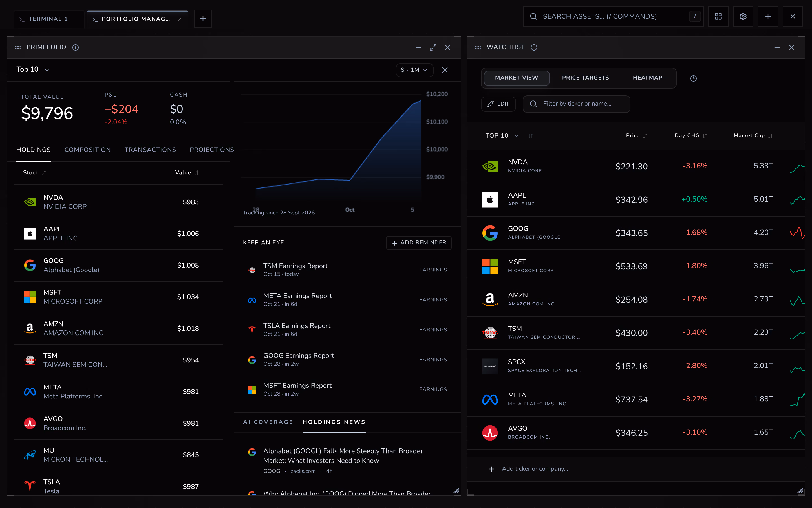Expand the Primefolio panel to fullscreen

pyautogui.click(x=433, y=47)
